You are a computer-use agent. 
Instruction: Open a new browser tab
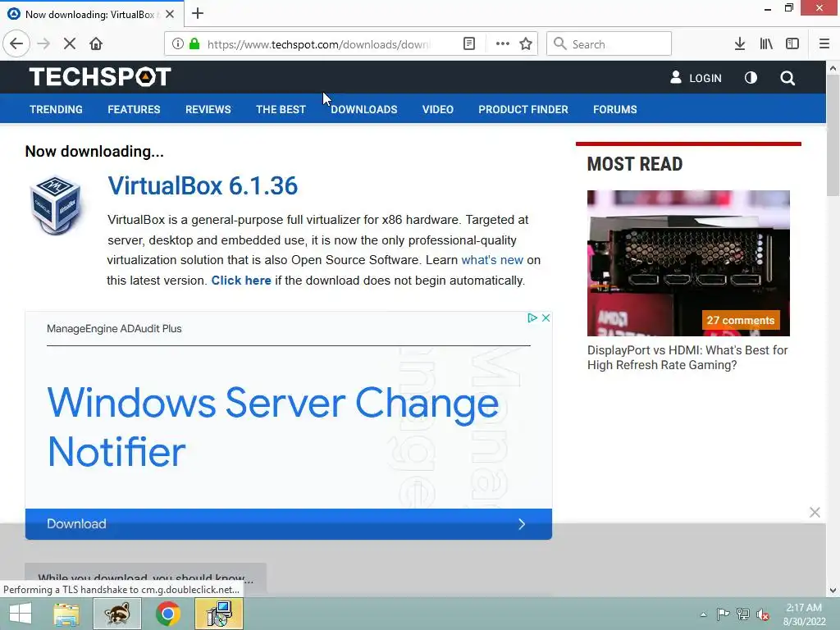[198, 13]
